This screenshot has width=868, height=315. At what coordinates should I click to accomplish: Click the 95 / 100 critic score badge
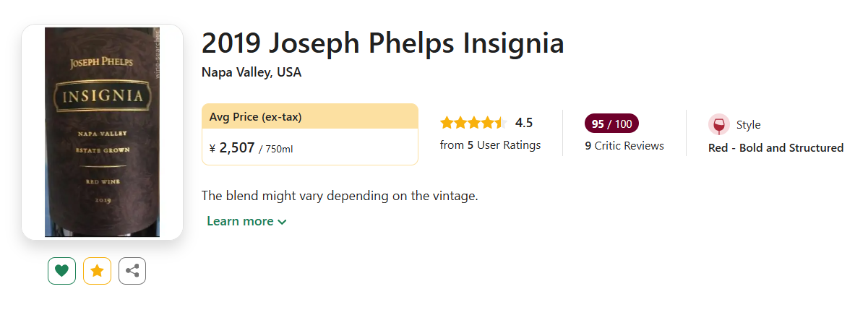pyautogui.click(x=611, y=124)
